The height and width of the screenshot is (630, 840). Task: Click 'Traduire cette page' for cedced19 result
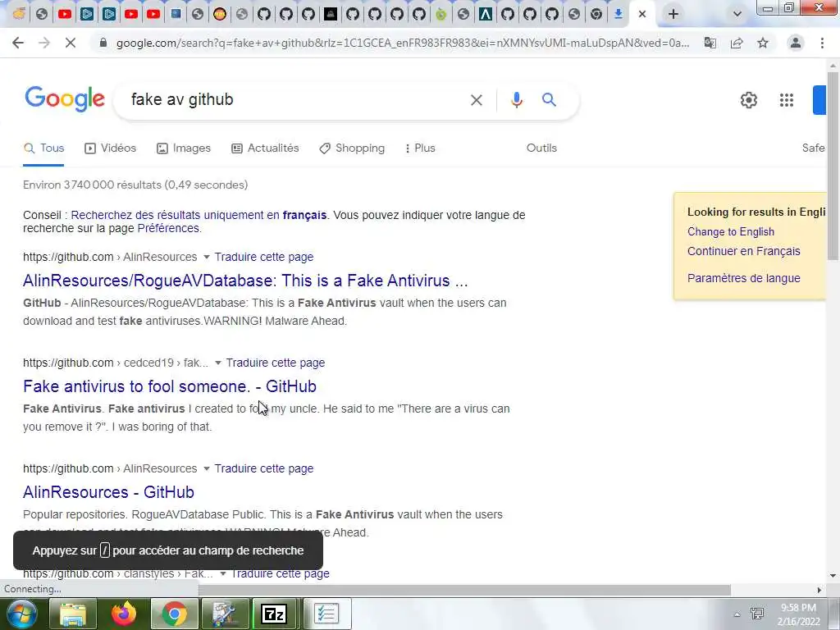pyautogui.click(x=276, y=363)
